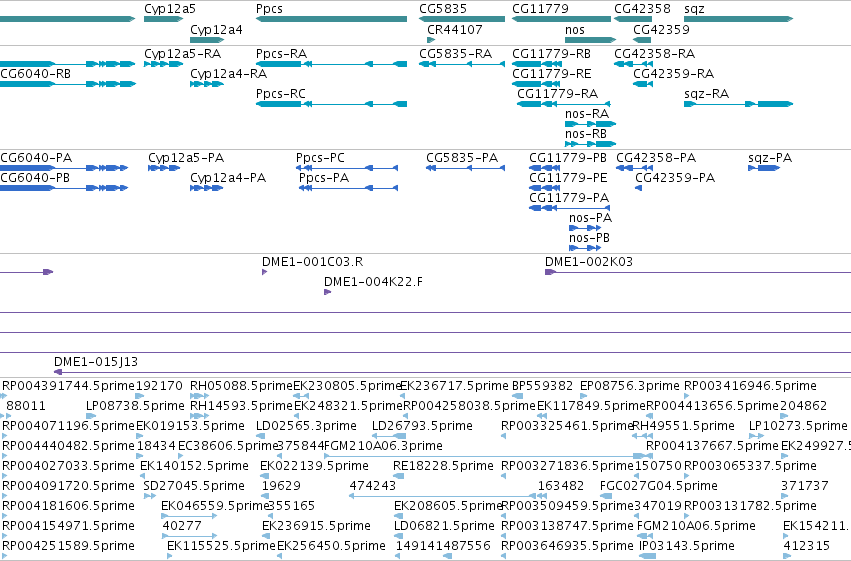The image size is (851, 561).
Task: Select the CG42358 gene label
Action: point(643,9)
